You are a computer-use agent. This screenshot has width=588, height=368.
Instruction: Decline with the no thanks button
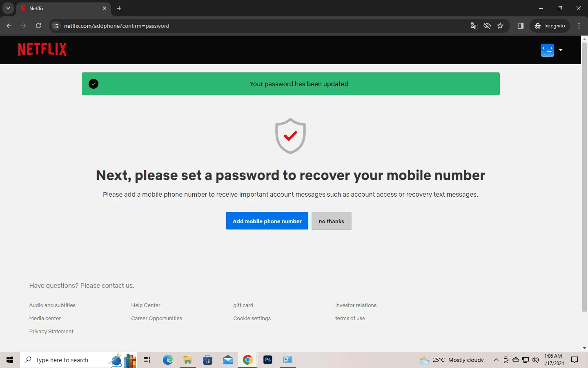[332, 221]
